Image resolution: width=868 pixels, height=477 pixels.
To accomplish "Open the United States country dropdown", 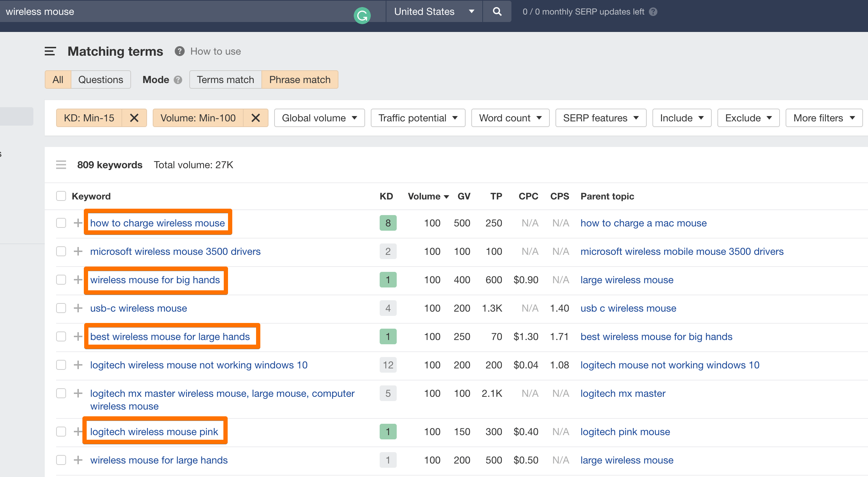I will (434, 11).
